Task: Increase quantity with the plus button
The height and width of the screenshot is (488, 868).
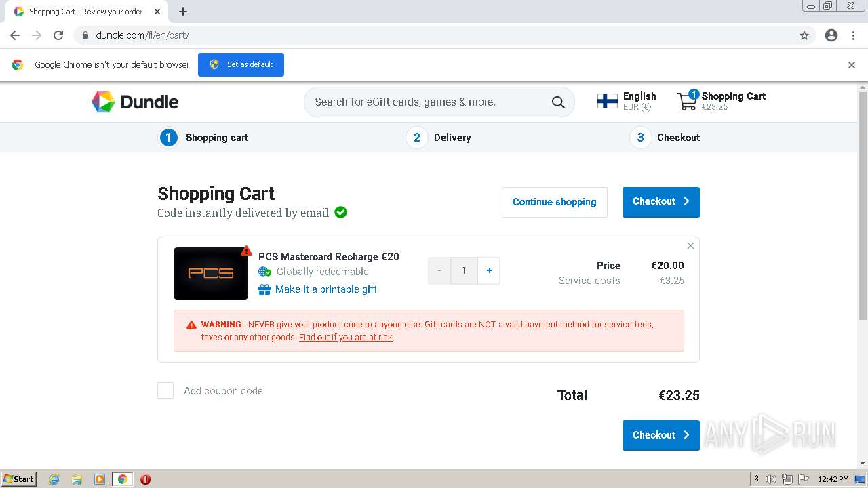Action: tap(489, 270)
